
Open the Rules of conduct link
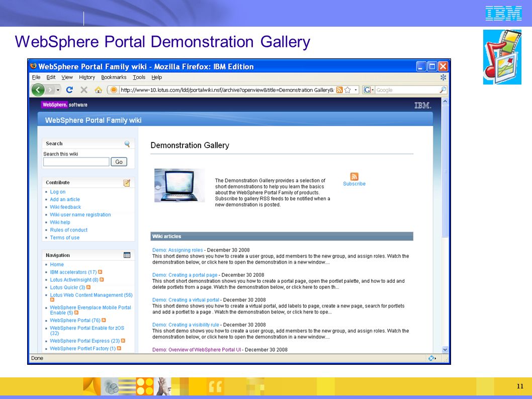tap(68, 230)
